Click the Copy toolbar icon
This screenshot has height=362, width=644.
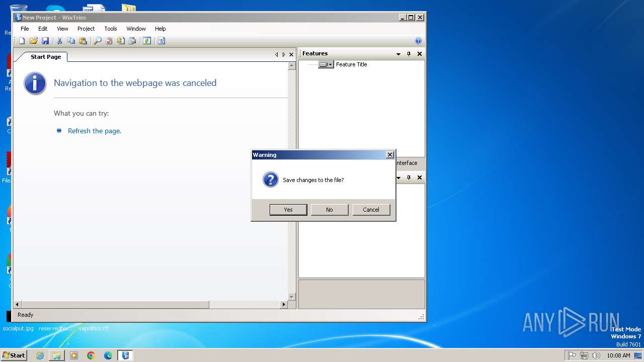click(71, 41)
